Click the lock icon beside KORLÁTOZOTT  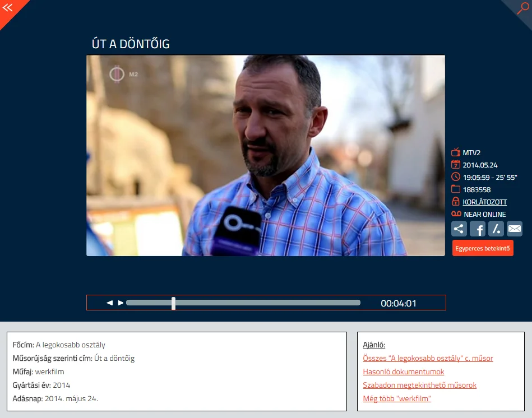pyautogui.click(x=456, y=201)
